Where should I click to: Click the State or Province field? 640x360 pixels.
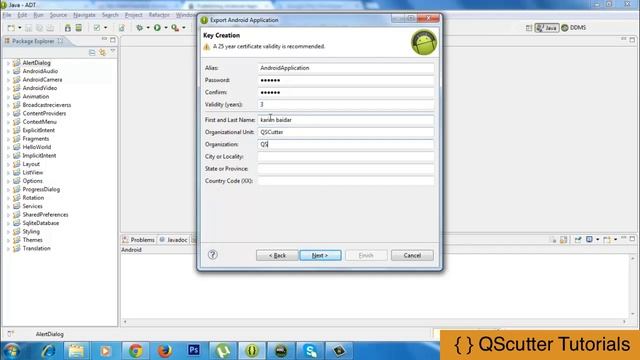[346, 169]
